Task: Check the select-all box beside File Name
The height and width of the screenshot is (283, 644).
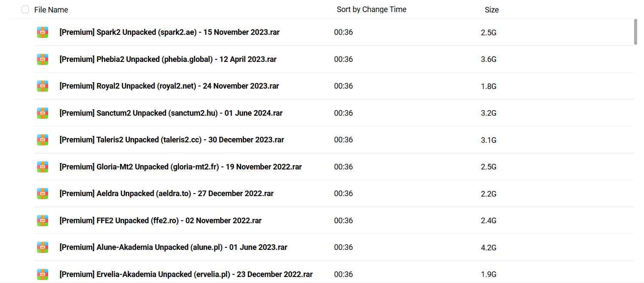Action: (x=25, y=9)
